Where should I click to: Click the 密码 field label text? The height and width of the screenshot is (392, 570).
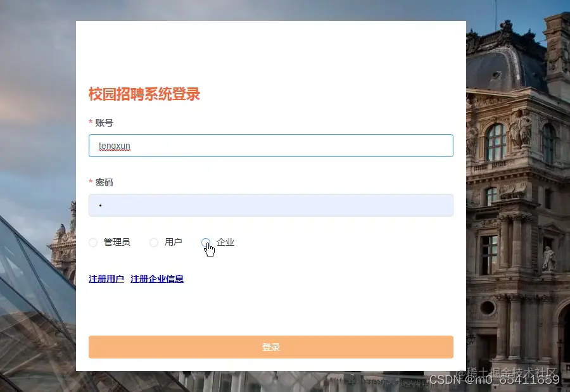pyautogui.click(x=104, y=182)
